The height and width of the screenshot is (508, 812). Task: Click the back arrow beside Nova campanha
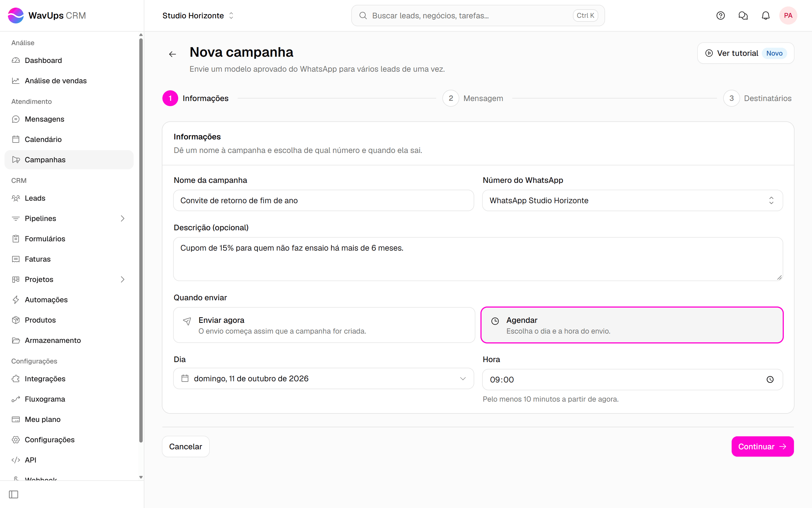(x=173, y=54)
